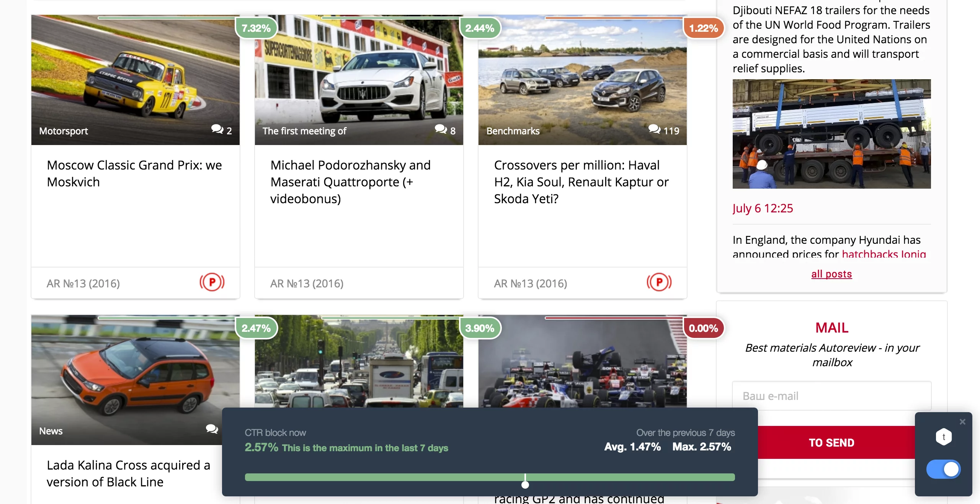980x504 pixels.
Task: Open Moscow Classic Grand Prix article title
Action: 134,173
